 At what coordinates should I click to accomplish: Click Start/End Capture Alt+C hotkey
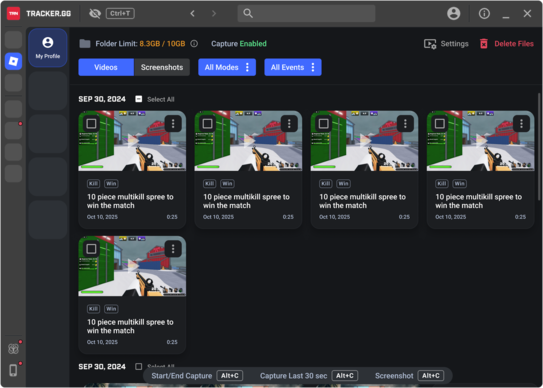click(x=197, y=376)
